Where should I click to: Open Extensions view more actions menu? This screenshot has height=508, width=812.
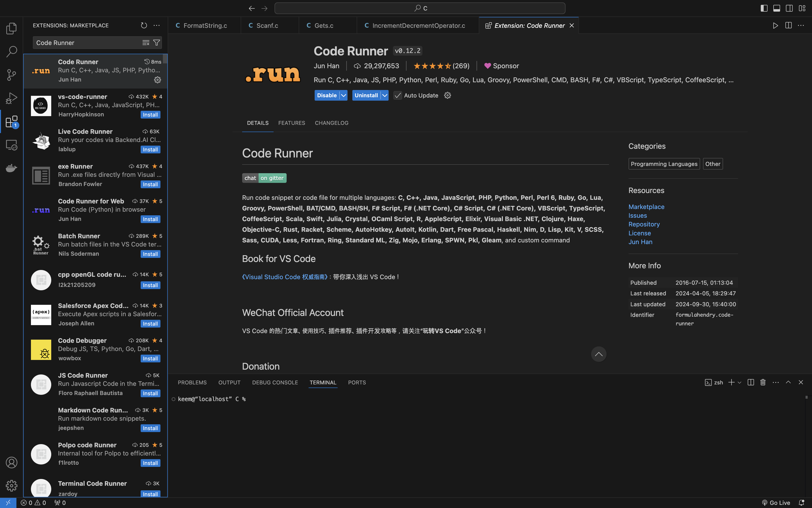(x=157, y=26)
